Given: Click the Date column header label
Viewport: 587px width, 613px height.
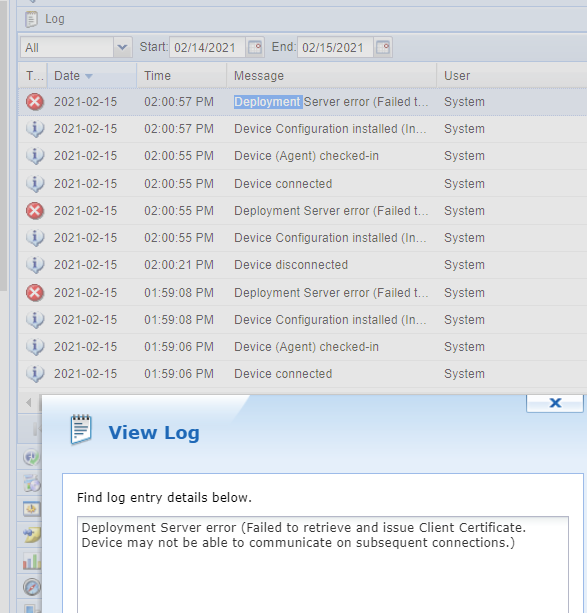Looking at the screenshot, I should (67, 76).
